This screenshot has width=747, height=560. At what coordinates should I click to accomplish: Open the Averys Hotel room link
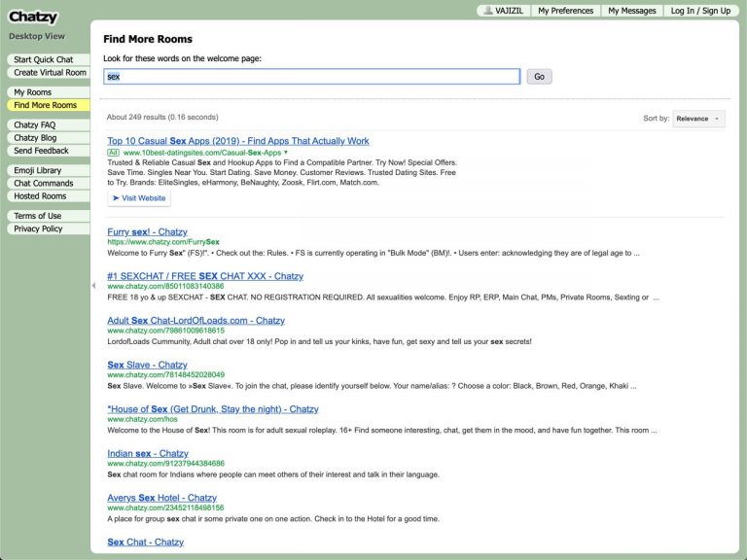pos(162,498)
